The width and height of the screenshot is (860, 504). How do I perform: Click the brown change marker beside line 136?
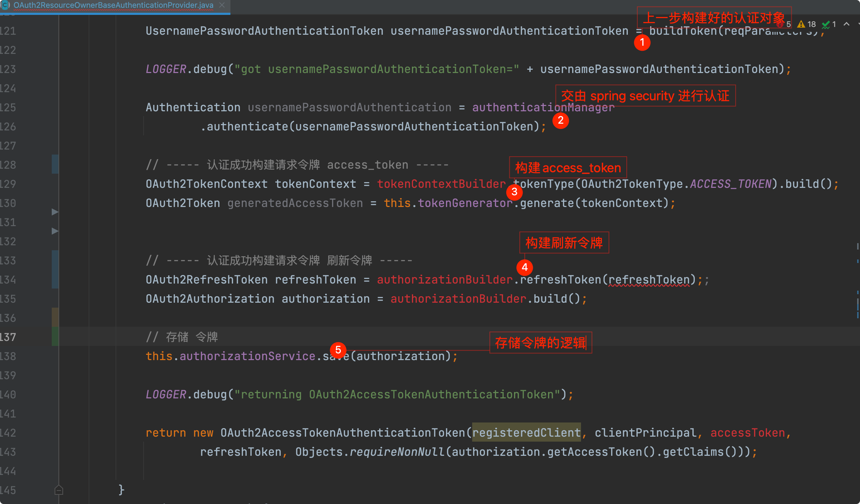[55, 318]
